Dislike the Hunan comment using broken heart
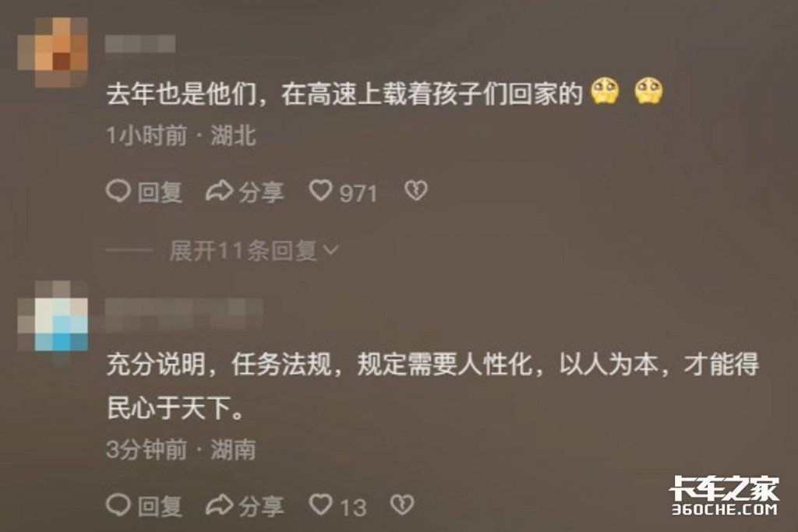798x532 pixels. point(402,505)
